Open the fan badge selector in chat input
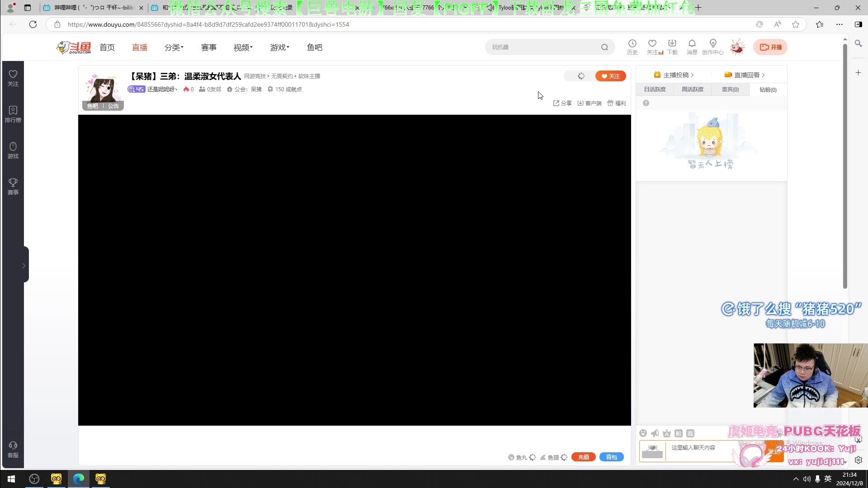Viewport: 868px width, 488px height. (652, 450)
